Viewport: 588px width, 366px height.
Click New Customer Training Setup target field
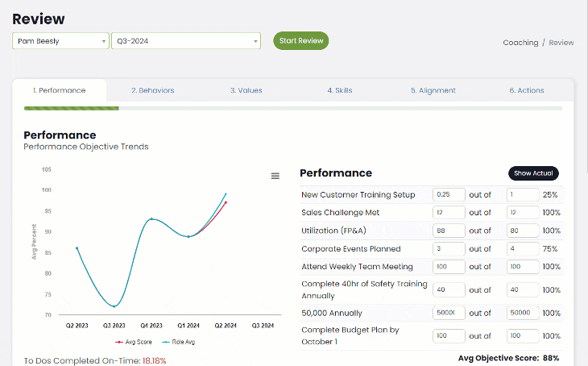coord(523,194)
